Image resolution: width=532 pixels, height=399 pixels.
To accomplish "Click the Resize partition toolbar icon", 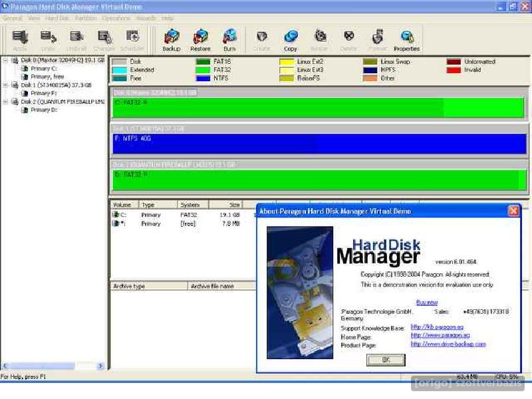I will pos(320,37).
